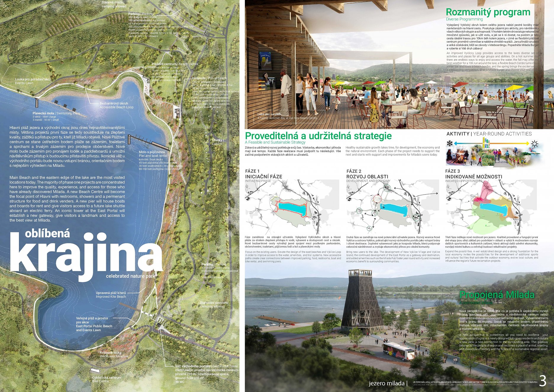
Task: Click the page number 3
Action: pyautogui.click(x=542, y=381)
